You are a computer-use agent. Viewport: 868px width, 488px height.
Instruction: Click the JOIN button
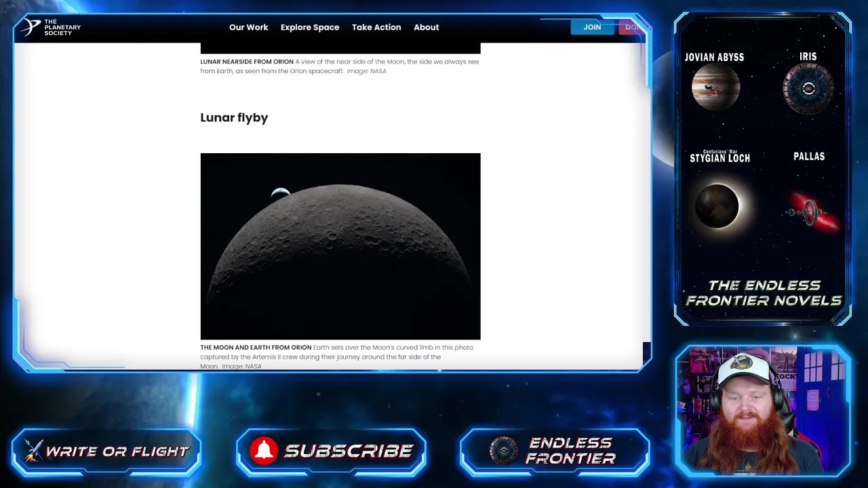(592, 27)
